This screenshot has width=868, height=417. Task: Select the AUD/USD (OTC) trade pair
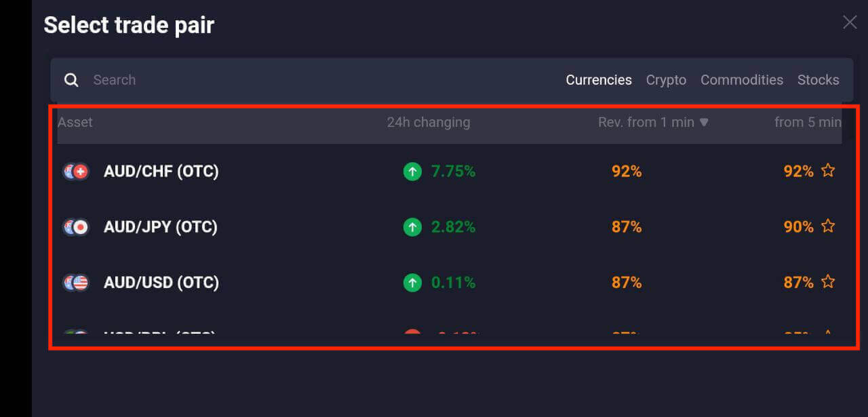click(x=161, y=282)
